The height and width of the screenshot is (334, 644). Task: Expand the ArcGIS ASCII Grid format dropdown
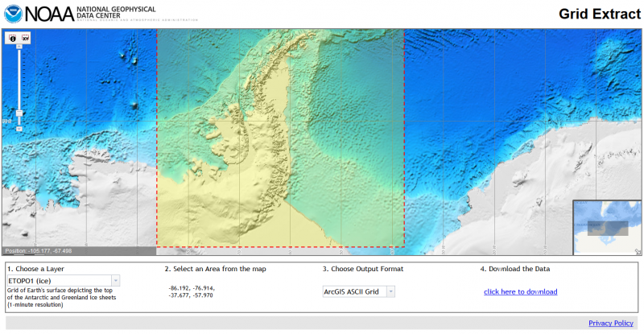[357, 291]
